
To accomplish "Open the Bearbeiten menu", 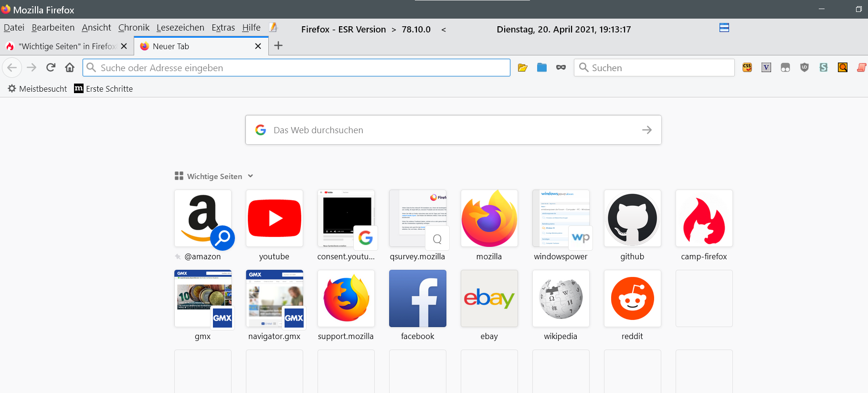I will pyautogui.click(x=53, y=28).
